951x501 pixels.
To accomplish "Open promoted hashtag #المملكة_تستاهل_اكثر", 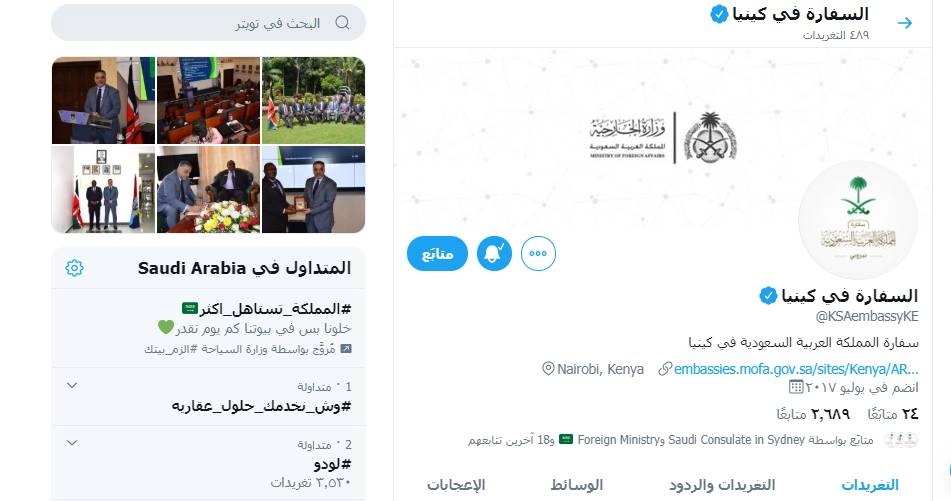I will (x=266, y=309).
